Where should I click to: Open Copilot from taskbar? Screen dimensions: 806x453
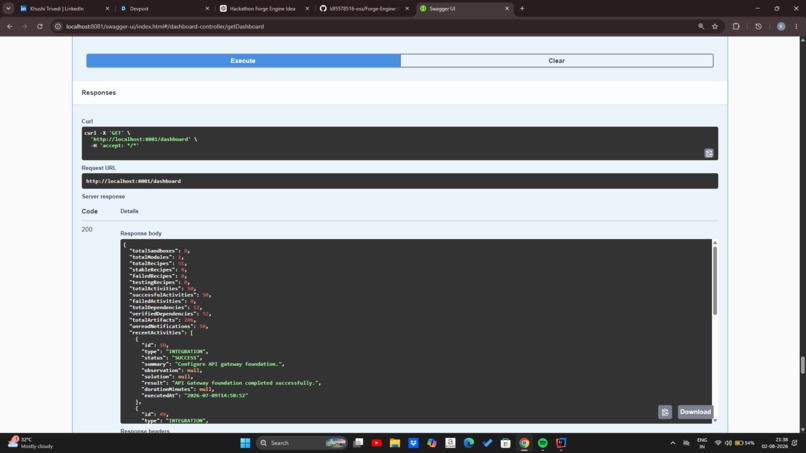pos(432,443)
